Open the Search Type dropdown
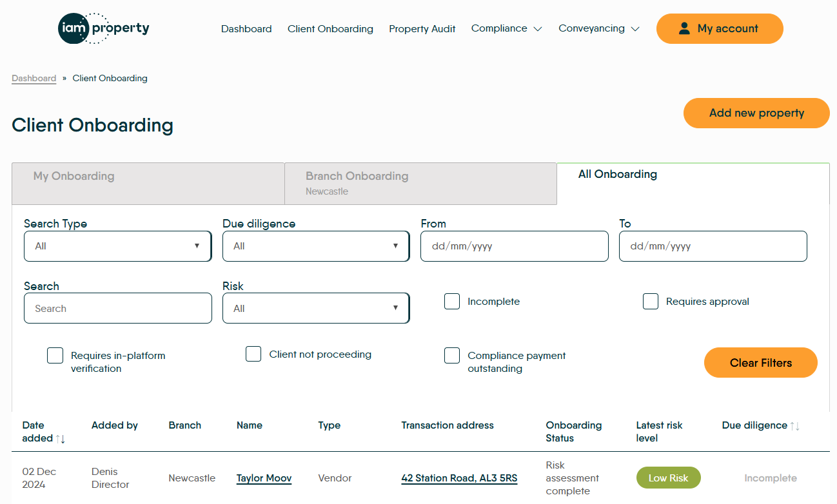837x504 pixels. 117,246
